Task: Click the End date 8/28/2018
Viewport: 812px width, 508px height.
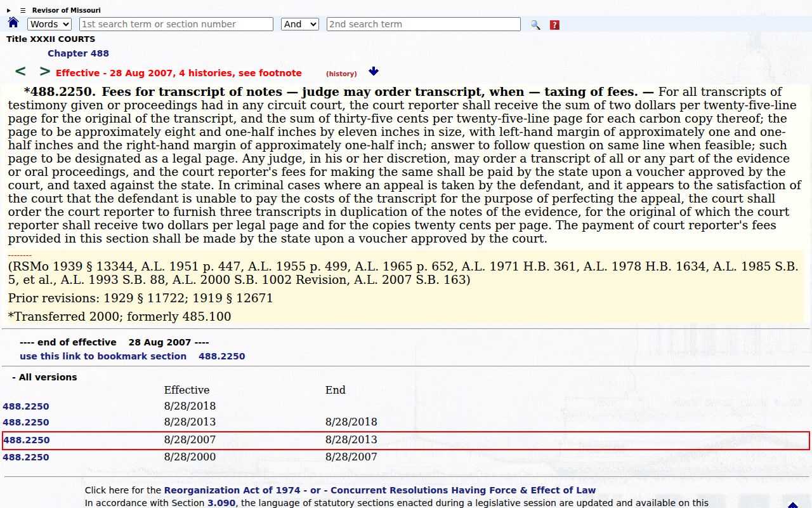Action: coord(351,422)
